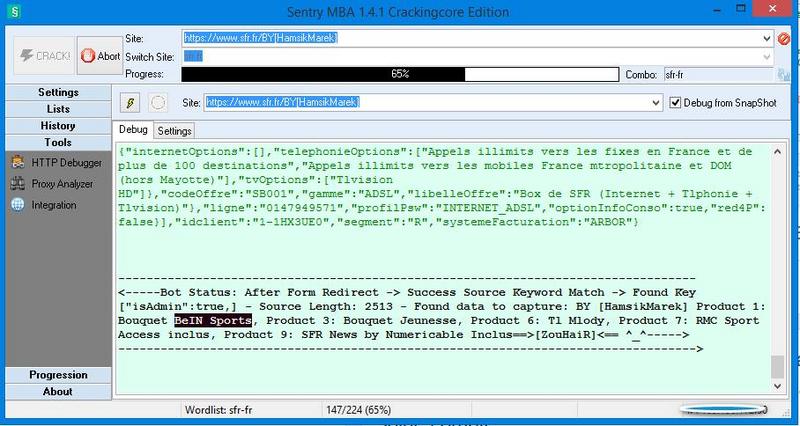
Task: Open the Settings sidebar section
Action: click(x=58, y=92)
